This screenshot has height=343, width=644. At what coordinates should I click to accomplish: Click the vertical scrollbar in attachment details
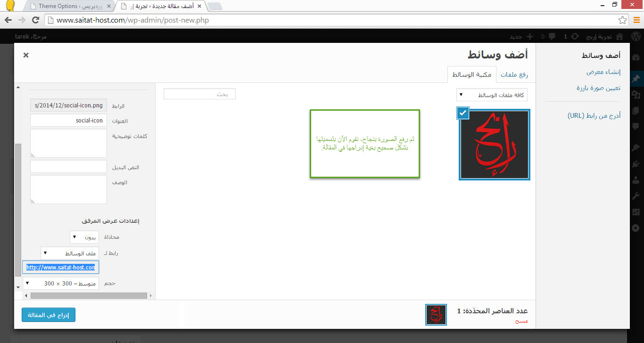[x=18, y=209]
